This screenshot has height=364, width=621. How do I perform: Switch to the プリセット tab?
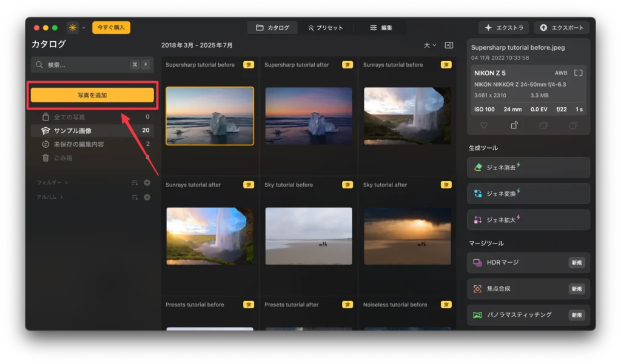[327, 27]
